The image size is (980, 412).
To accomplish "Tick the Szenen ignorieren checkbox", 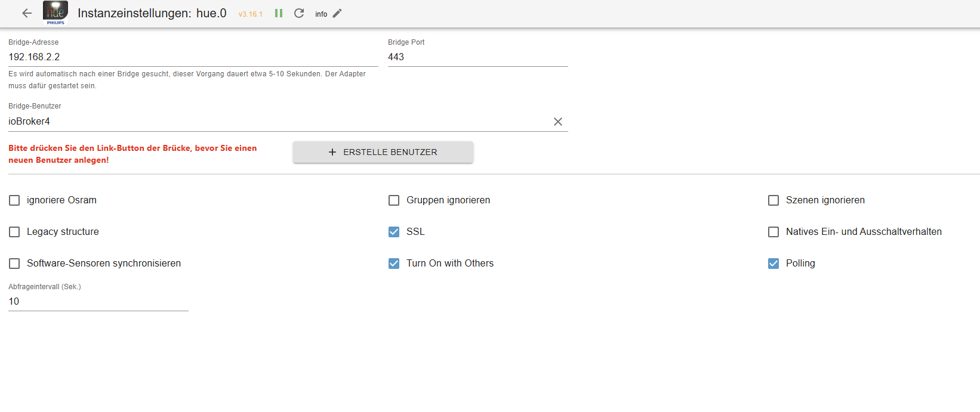I will tap(773, 200).
